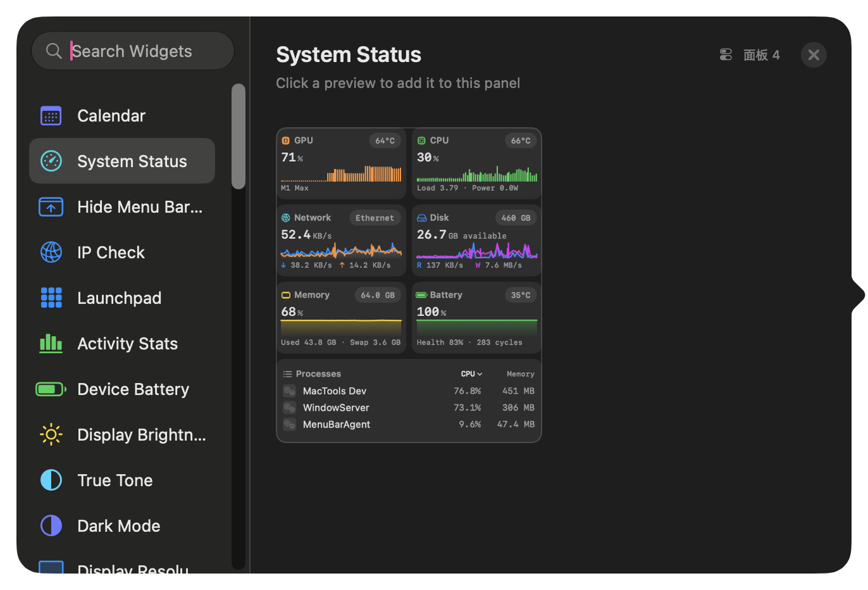Add the Battery tile showing 100%
868x590 pixels.
coord(476,318)
